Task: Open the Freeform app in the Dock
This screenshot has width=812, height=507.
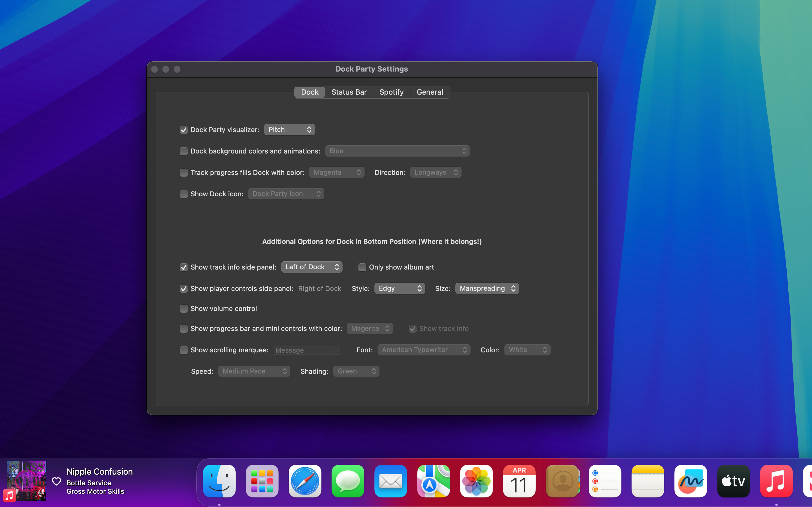Action: tap(690, 481)
